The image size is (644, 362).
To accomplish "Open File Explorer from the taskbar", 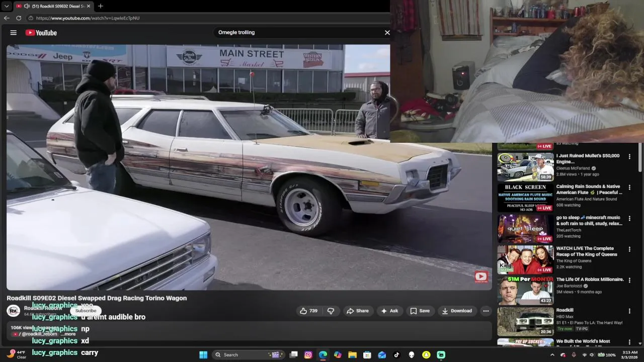I will click(x=353, y=354).
